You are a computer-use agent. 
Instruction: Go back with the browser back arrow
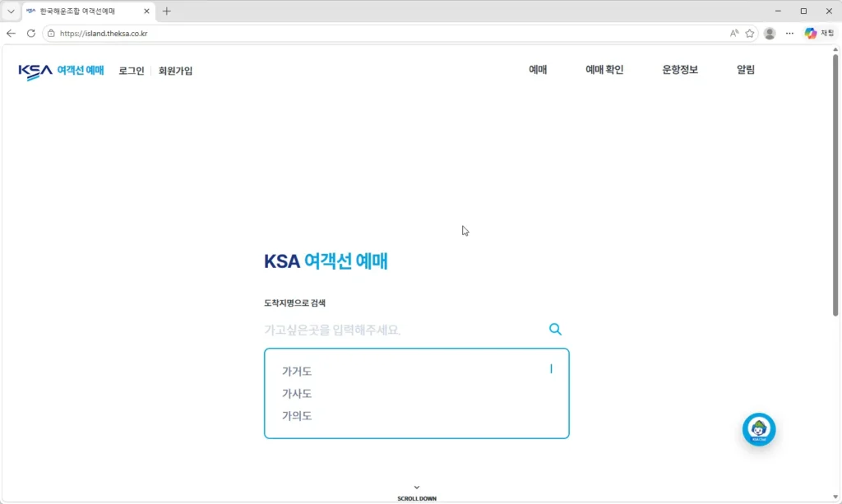[x=11, y=33]
